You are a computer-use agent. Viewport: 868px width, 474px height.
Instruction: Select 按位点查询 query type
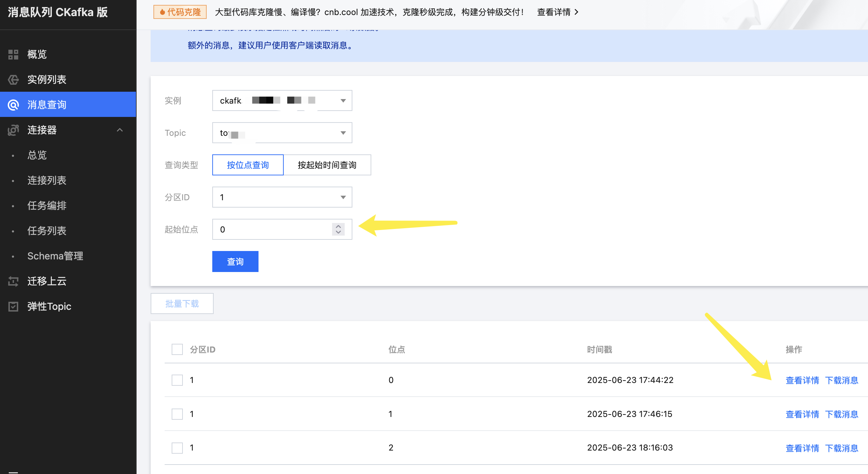coord(248,165)
